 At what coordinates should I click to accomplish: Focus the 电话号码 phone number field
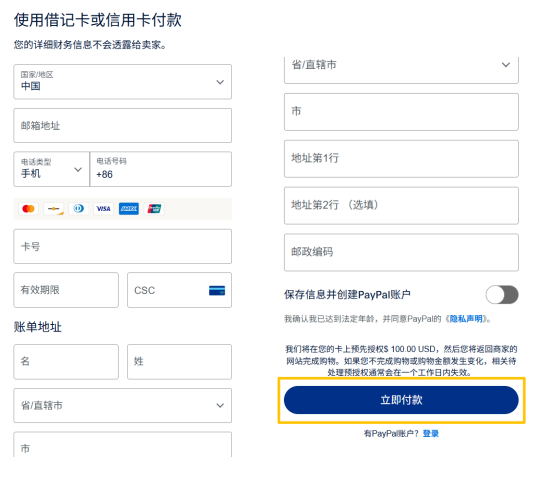tap(161, 169)
